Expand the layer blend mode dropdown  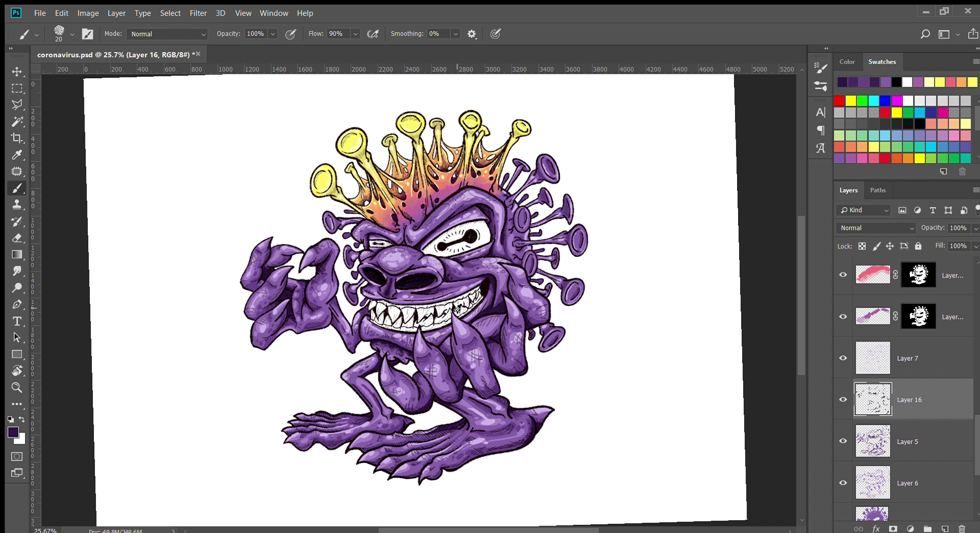point(876,228)
